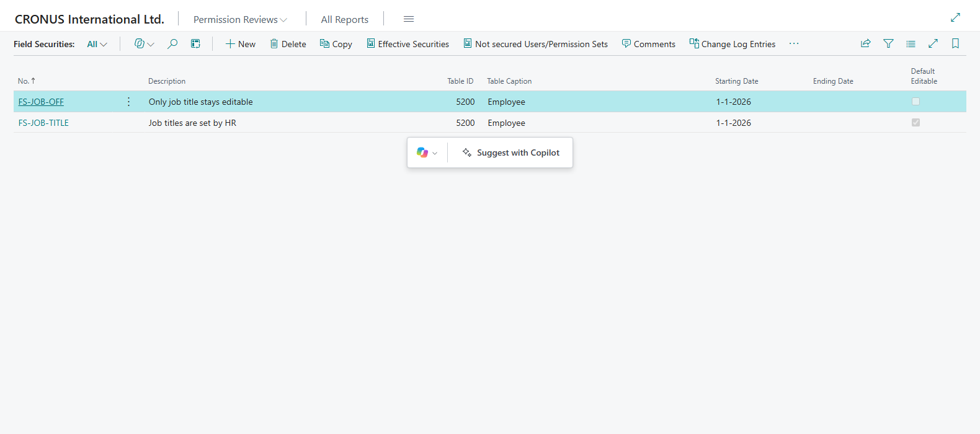Open the Analyze view icon in the toolbar
The width and height of the screenshot is (980, 434).
195,44
